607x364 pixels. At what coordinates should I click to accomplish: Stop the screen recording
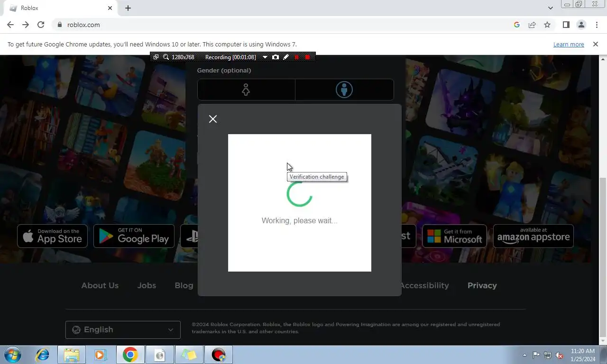click(307, 57)
